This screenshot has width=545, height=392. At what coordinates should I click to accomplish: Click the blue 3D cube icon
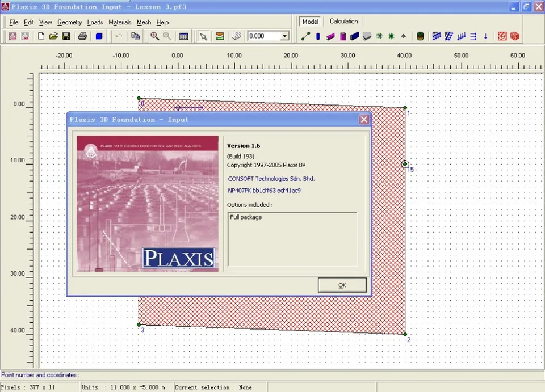99,36
